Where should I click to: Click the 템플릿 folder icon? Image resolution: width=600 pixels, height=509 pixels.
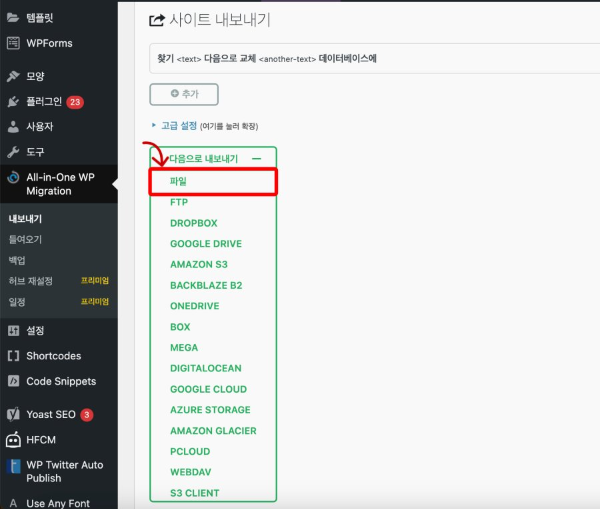(13, 18)
